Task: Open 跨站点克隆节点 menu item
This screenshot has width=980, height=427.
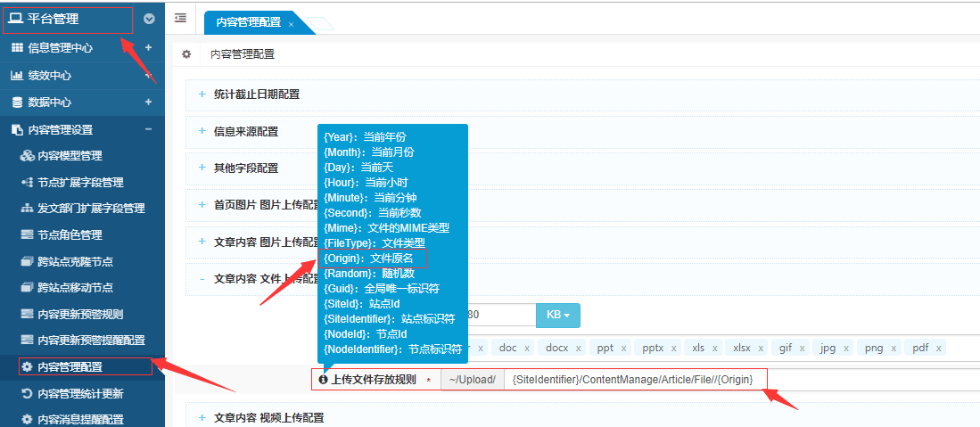Action: tap(75, 262)
